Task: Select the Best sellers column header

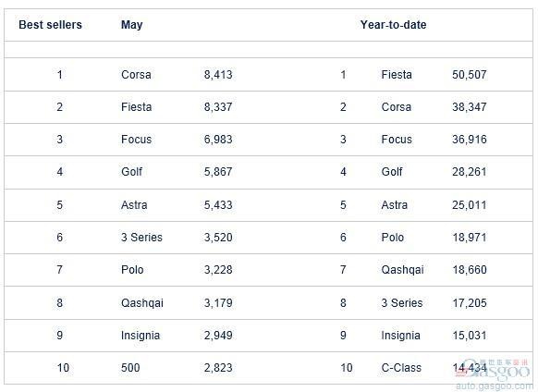Action: [x=50, y=25]
